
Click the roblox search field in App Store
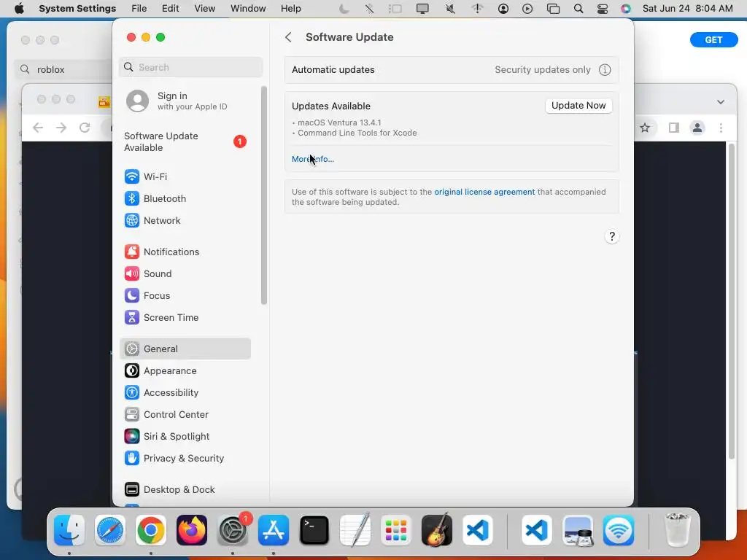tap(64, 69)
